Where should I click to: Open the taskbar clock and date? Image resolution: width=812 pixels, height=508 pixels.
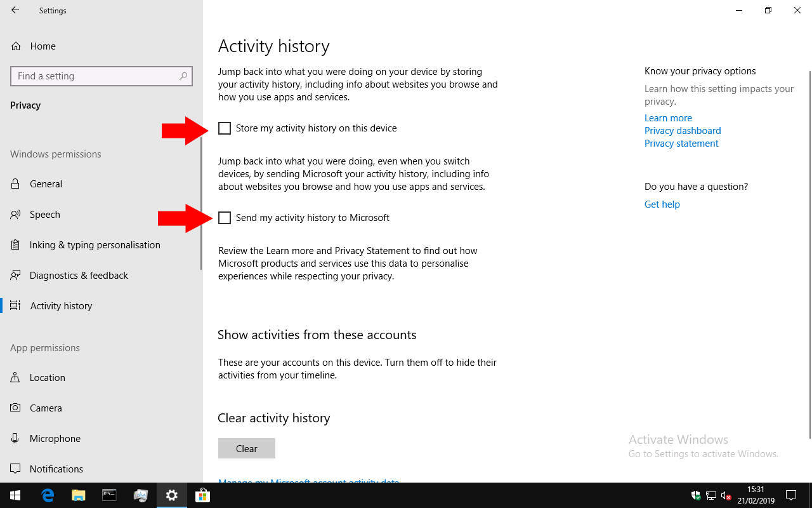[x=756, y=495]
